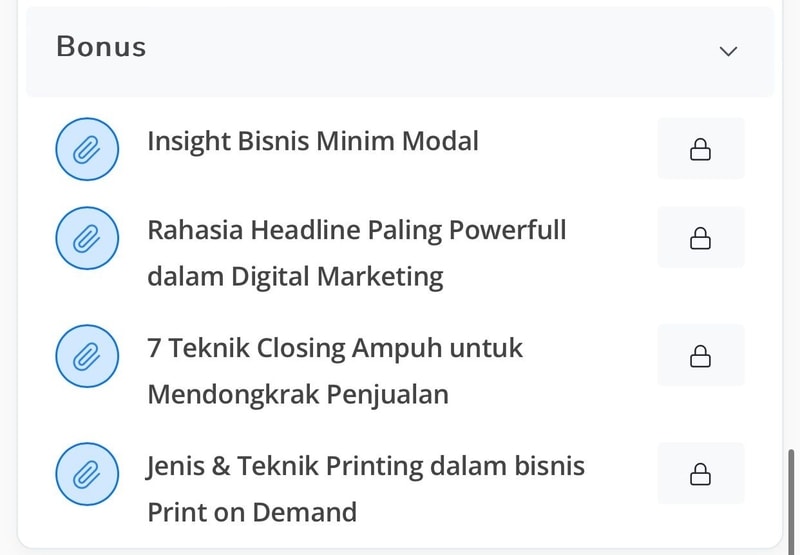Click the paperclip icon for Rahasia Headline lesson
Image resolution: width=800 pixels, height=555 pixels.
[87, 238]
